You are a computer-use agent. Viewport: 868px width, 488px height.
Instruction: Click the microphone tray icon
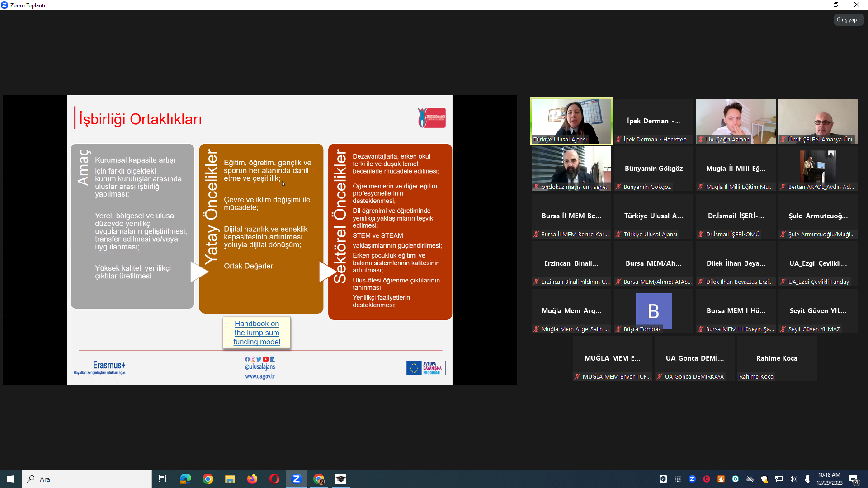point(807,479)
